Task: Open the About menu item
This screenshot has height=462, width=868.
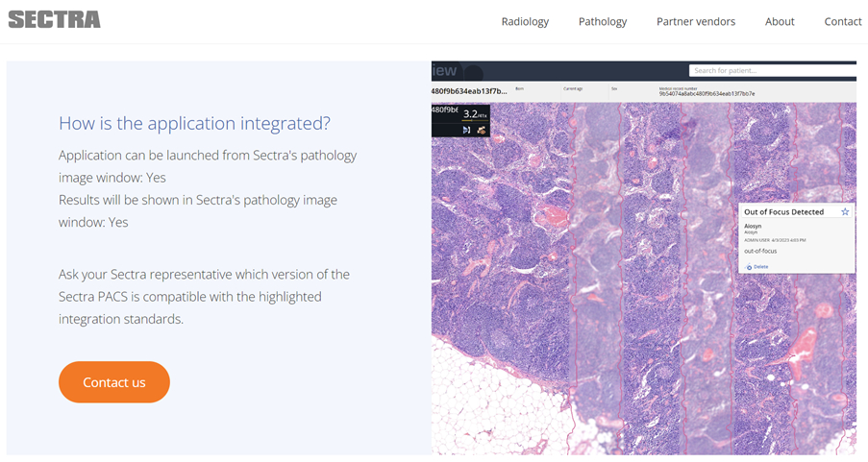Action: [780, 21]
